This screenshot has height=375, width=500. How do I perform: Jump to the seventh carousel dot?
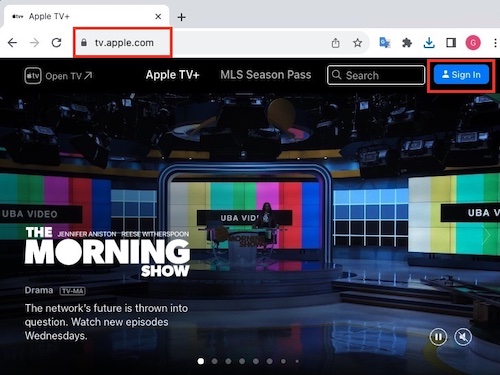[283, 361]
